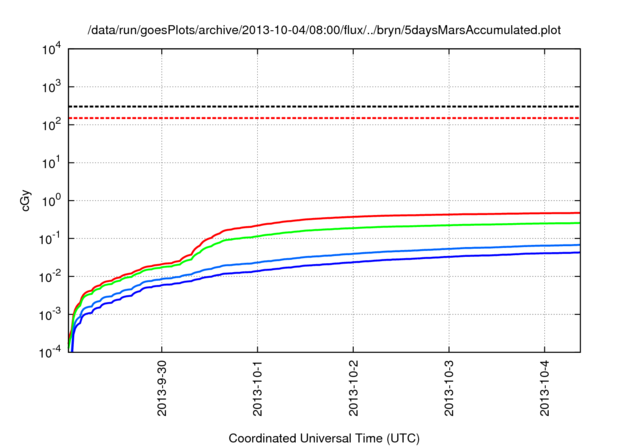The image size is (640, 448).
Task: Click the 10^0 y-axis tick label
Action: tap(51, 201)
